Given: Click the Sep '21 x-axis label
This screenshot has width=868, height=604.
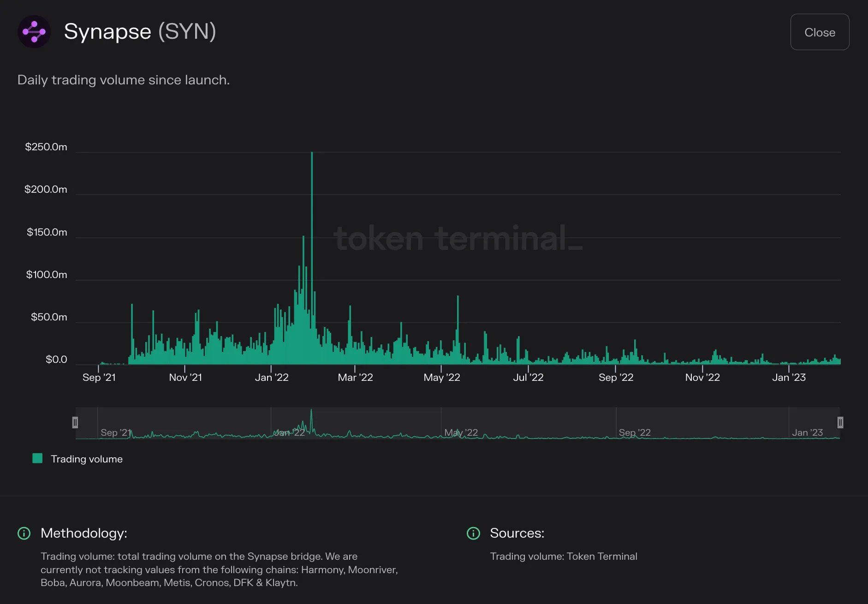Looking at the screenshot, I should 99,377.
